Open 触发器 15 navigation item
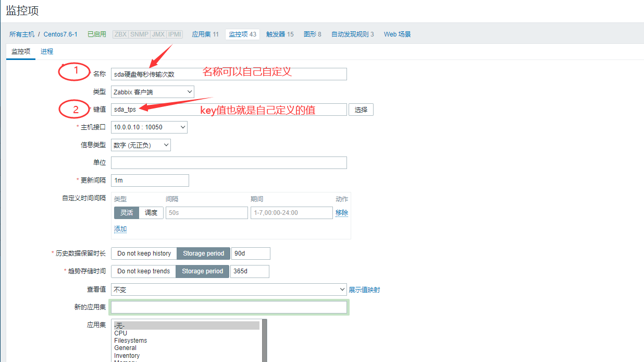 (280, 34)
